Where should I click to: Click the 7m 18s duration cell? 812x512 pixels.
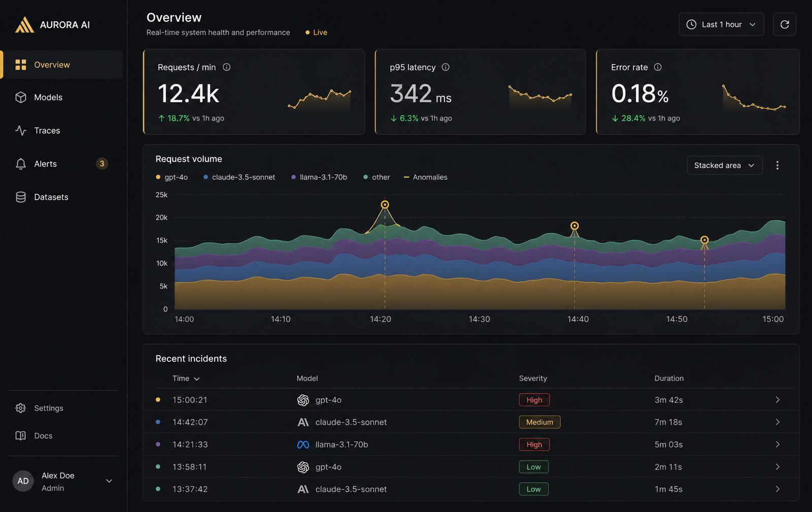[x=668, y=422]
